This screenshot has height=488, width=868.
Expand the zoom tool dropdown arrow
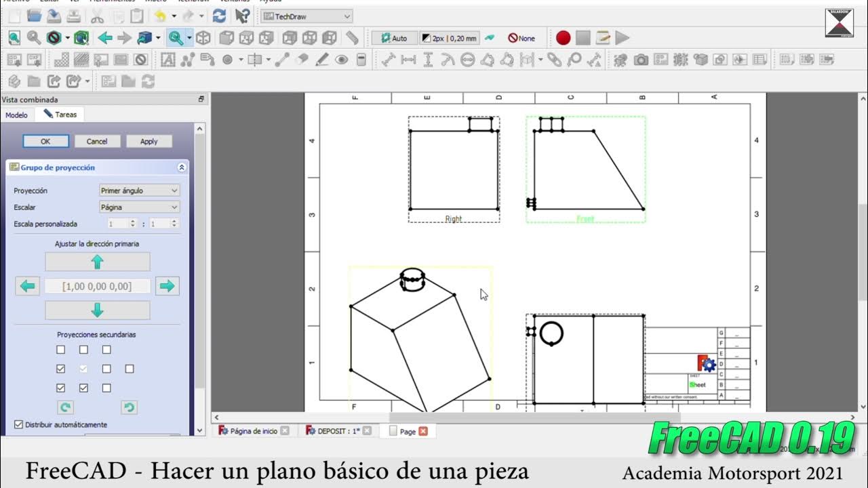[x=189, y=38]
